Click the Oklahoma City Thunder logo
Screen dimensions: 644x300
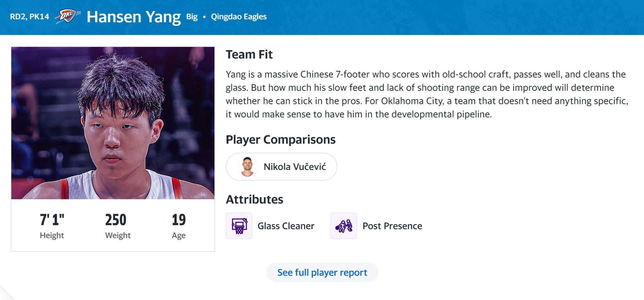tap(67, 17)
